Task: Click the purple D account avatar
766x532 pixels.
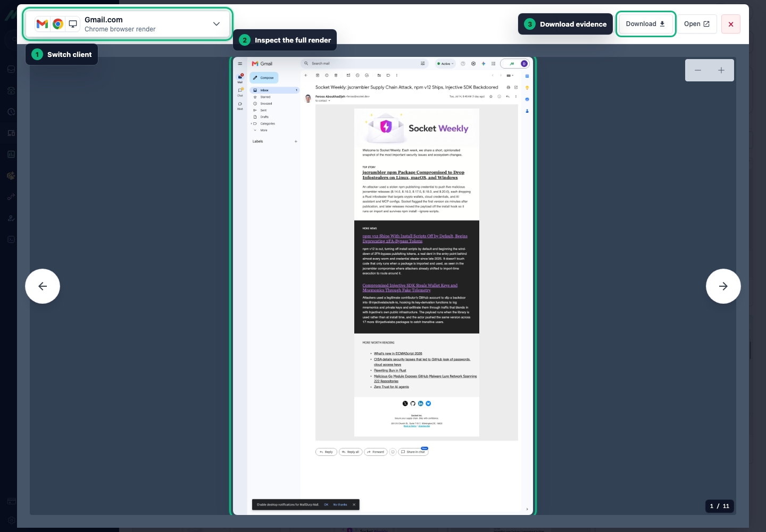Action: tap(524, 63)
